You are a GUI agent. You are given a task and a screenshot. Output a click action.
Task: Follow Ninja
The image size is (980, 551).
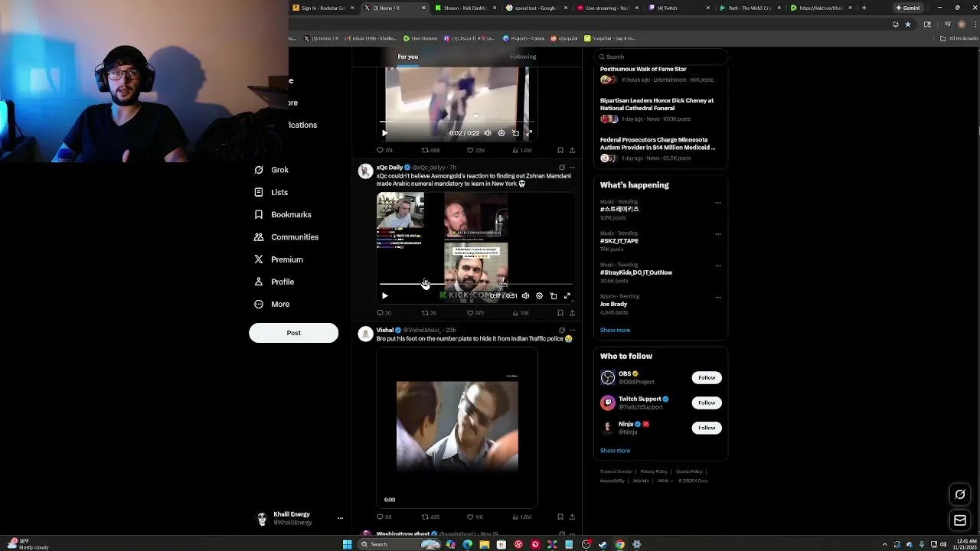pos(707,428)
